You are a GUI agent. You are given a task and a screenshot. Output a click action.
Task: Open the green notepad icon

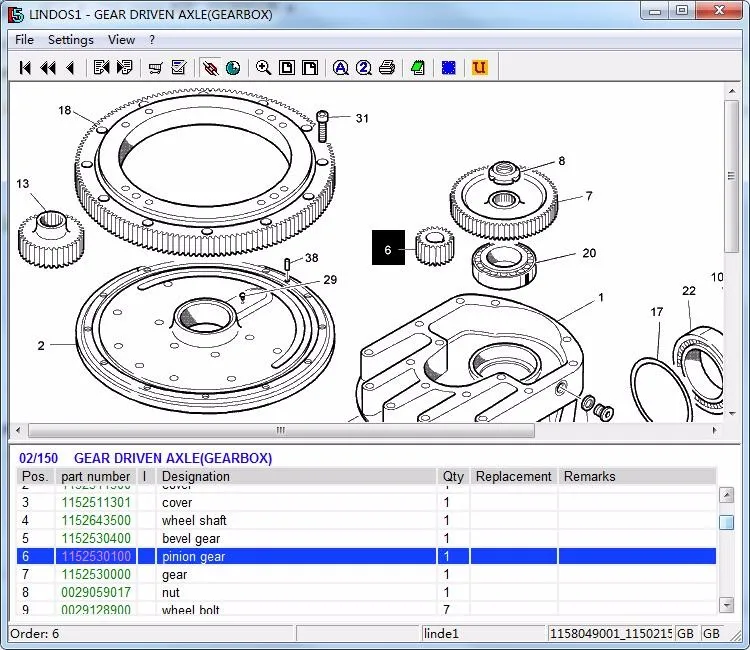pos(418,67)
